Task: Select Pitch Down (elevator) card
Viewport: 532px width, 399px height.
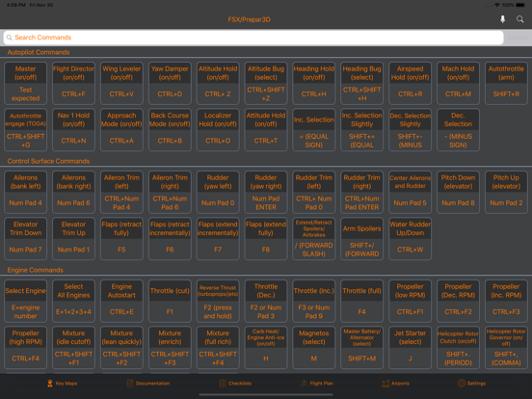Action: pyautogui.click(x=458, y=192)
